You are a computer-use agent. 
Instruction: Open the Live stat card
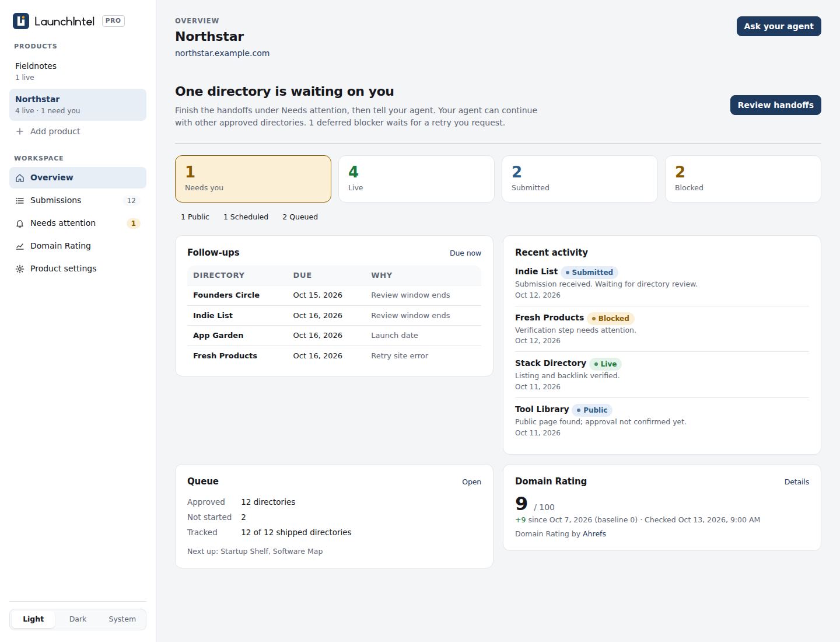(416, 179)
